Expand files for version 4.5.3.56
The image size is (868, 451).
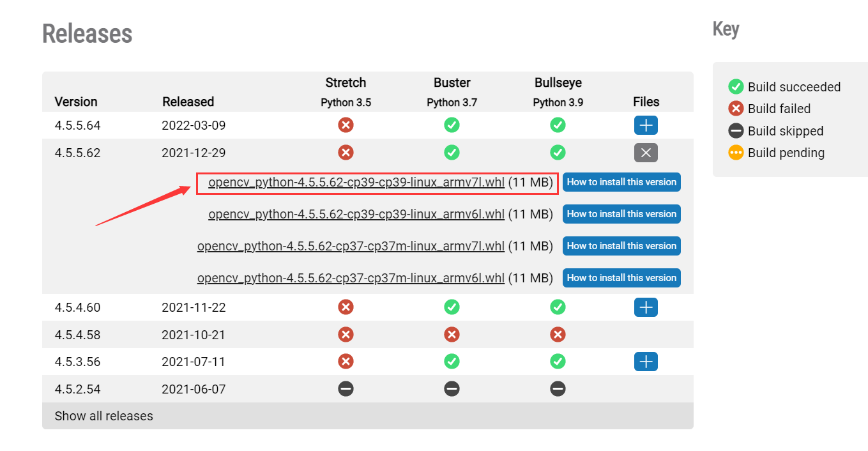pos(646,362)
